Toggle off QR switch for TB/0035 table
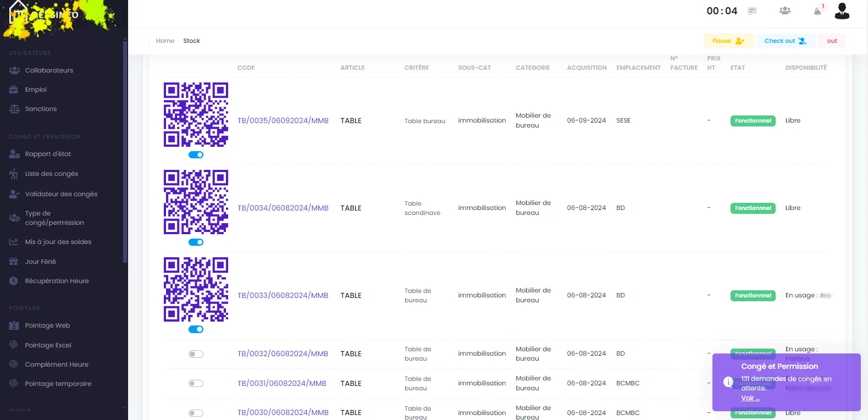This screenshot has width=868, height=420. point(196,155)
